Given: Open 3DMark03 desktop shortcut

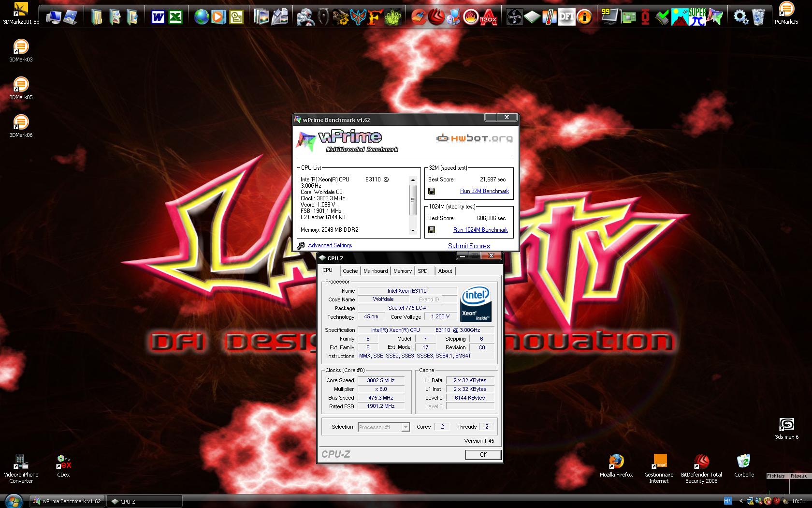Looking at the screenshot, I should 21,50.
